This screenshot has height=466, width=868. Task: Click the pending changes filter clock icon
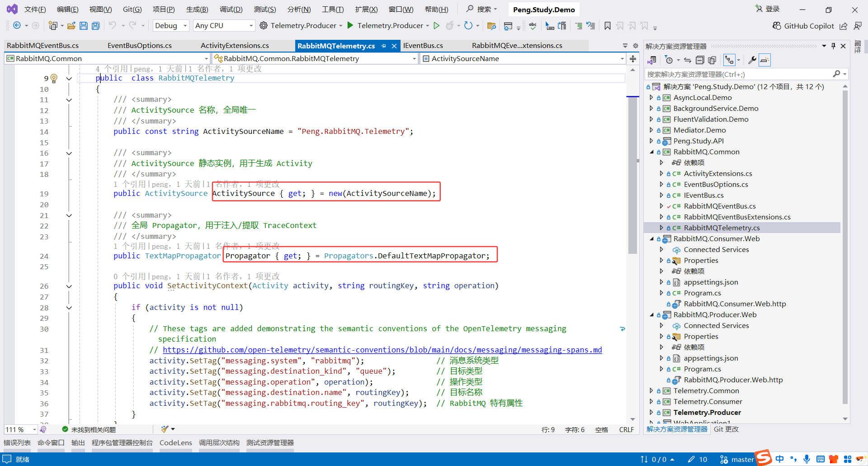point(670,60)
